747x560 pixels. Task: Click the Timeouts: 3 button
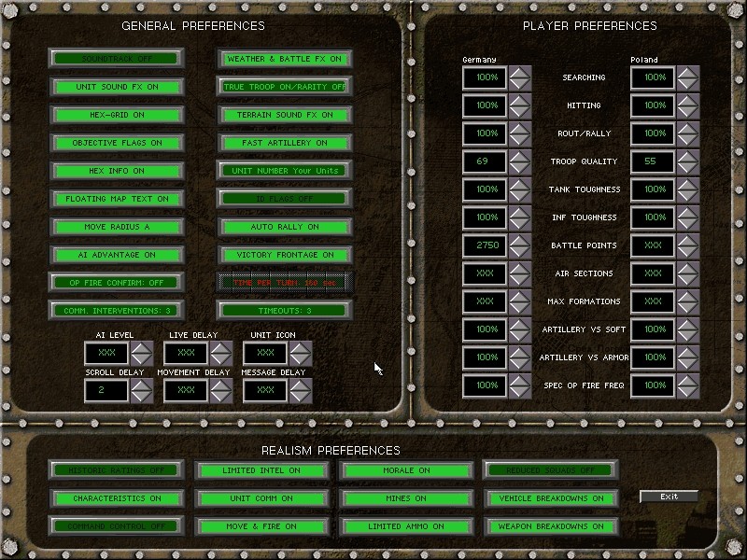tap(285, 311)
